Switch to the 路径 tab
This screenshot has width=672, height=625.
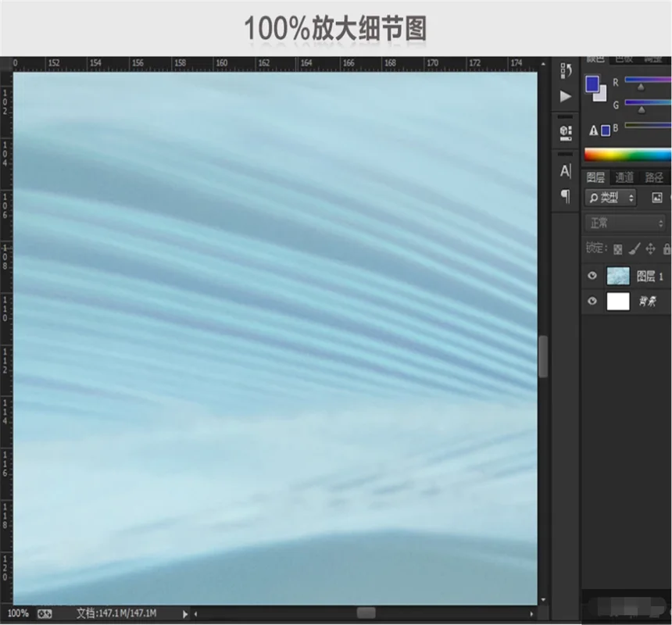tap(653, 177)
